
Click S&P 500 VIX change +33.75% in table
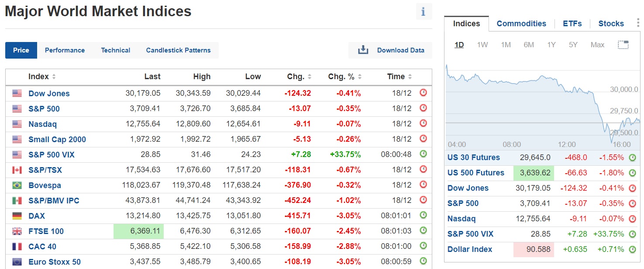pyautogui.click(x=344, y=154)
